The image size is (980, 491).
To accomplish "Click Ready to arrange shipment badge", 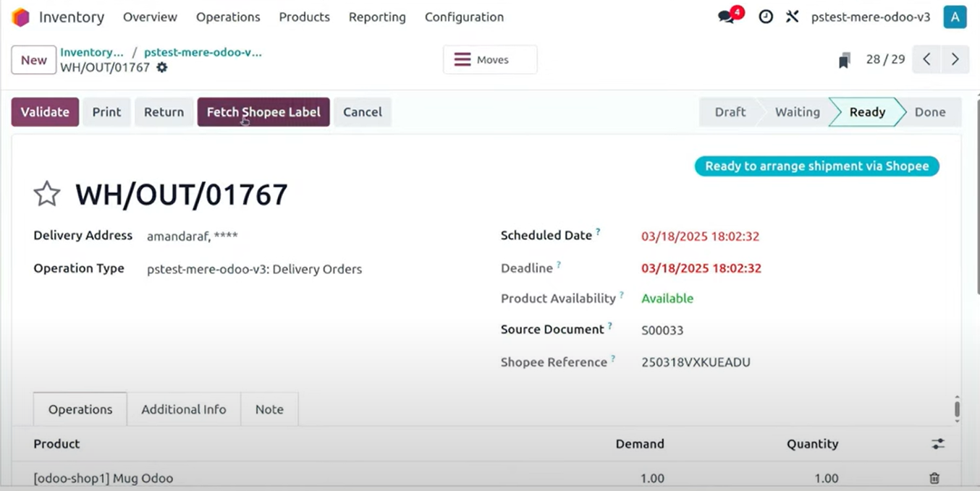I will 816,166.
